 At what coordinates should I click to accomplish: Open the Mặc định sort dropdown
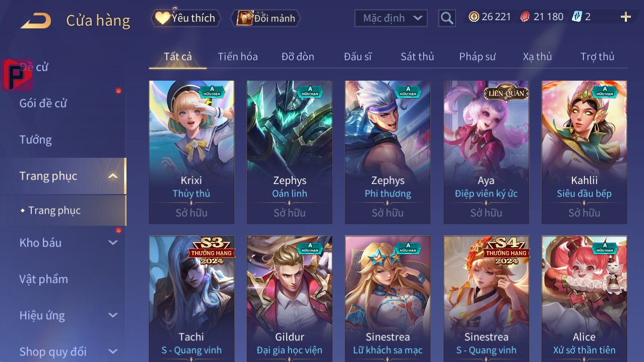392,18
